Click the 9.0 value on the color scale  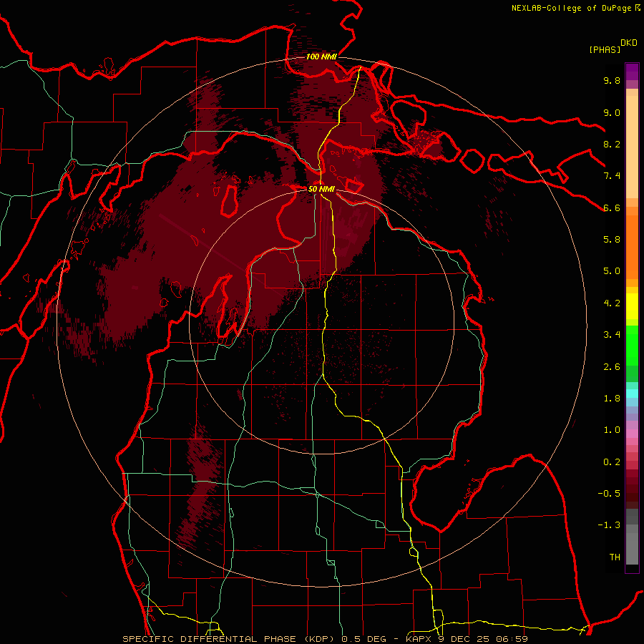(x=612, y=112)
